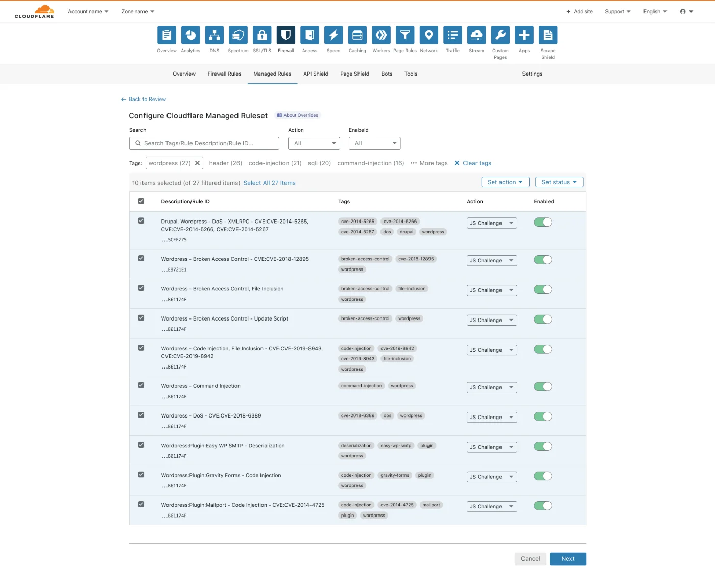The height and width of the screenshot is (588, 715).
Task: Open the Spectrum icon
Action: [238, 35]
